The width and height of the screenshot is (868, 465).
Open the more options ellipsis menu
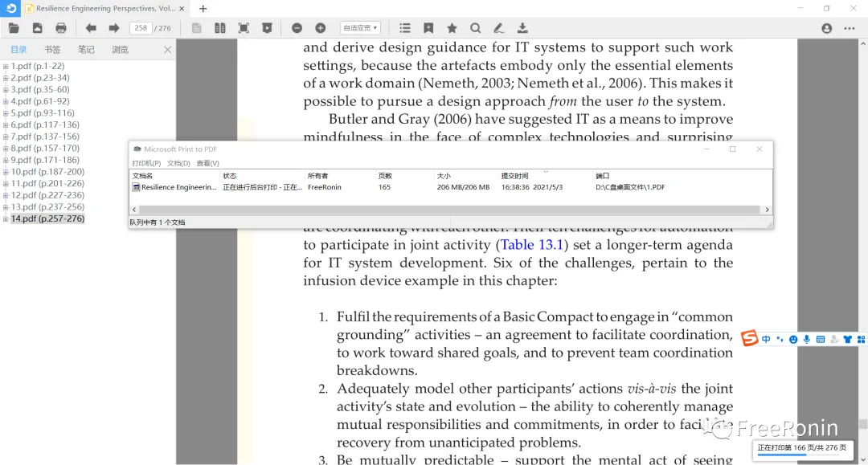click(850, 28)
